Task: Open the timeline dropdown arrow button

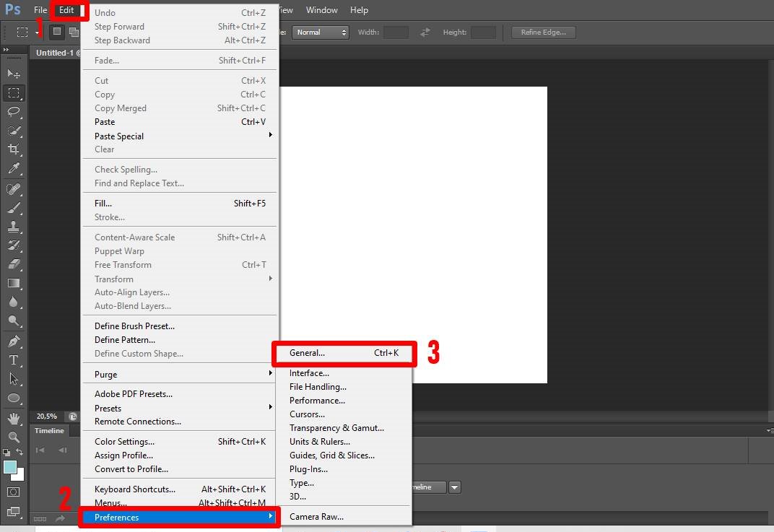Action: tap(455, 487)
